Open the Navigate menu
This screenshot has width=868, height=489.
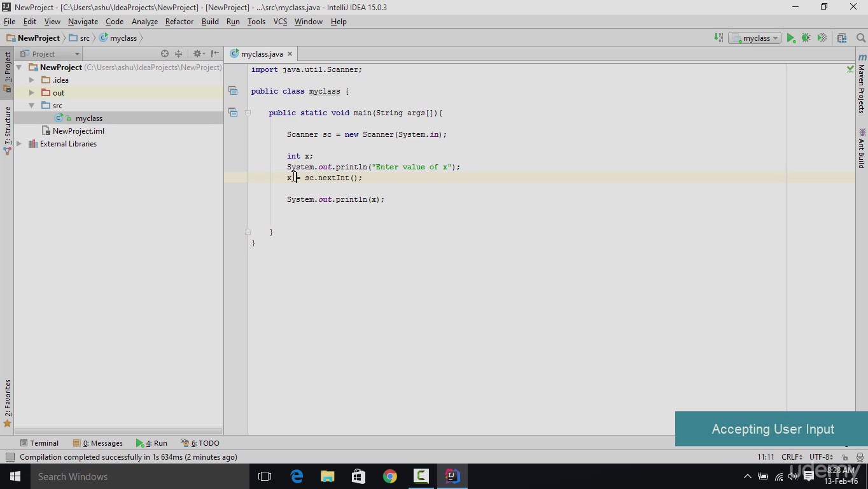pyautogui.click(x=83, y=22)
